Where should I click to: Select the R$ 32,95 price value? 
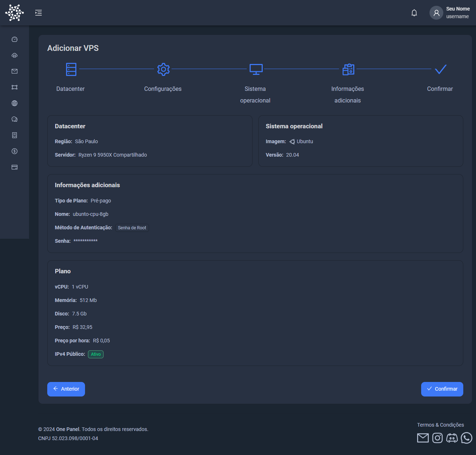(x=82, y=327)
